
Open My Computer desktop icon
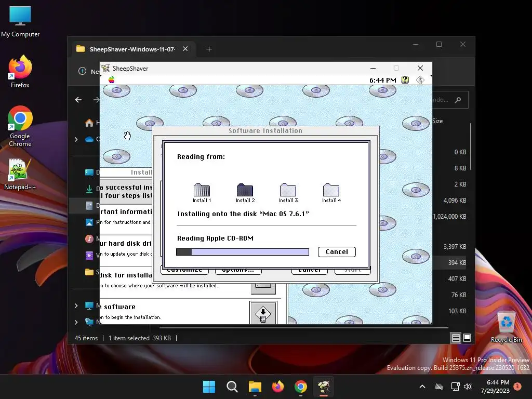click(x=20, y=22)
